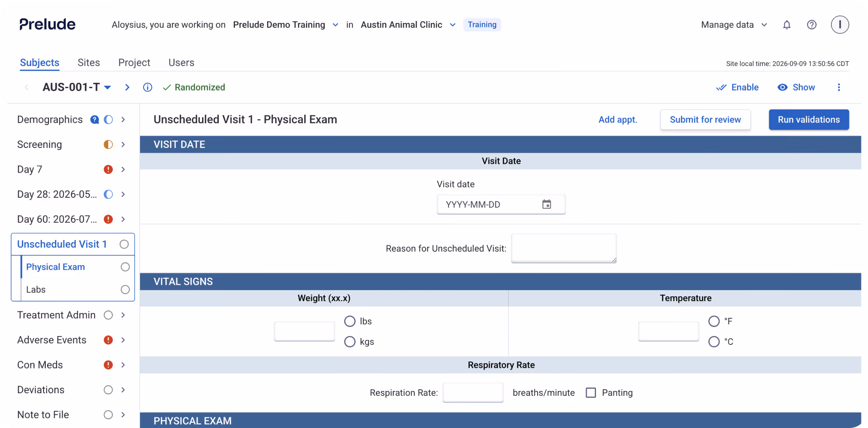Click the subject info icon
This screenshot has height=428, width=868.
pyautogui.click(x=147, y=87)
